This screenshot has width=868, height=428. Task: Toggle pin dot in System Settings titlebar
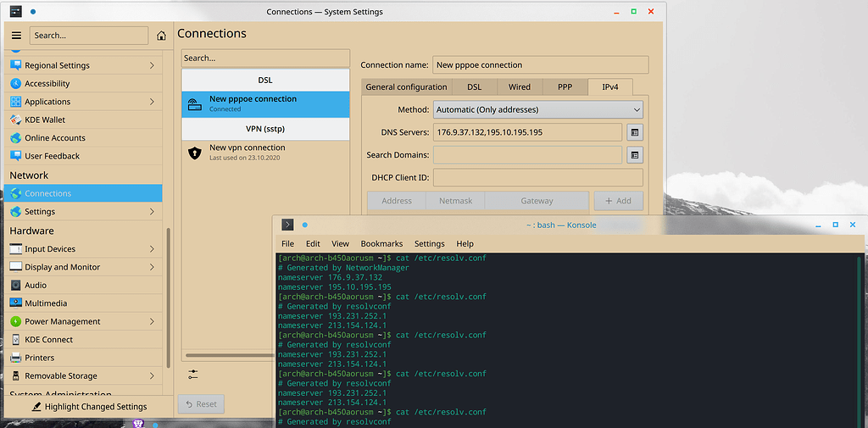pyautogui.click(x=33, y=12)
